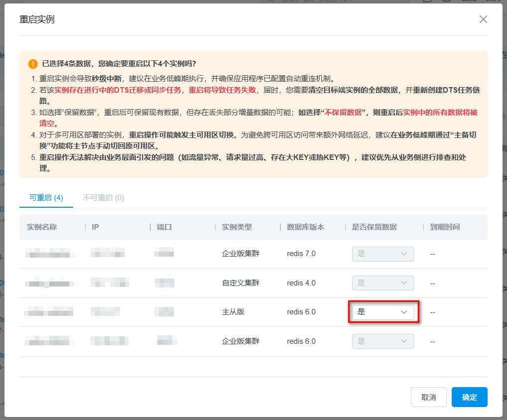Click the 端口 column header
The height and width of the screenshot is (420, 507).
point(164,227)
